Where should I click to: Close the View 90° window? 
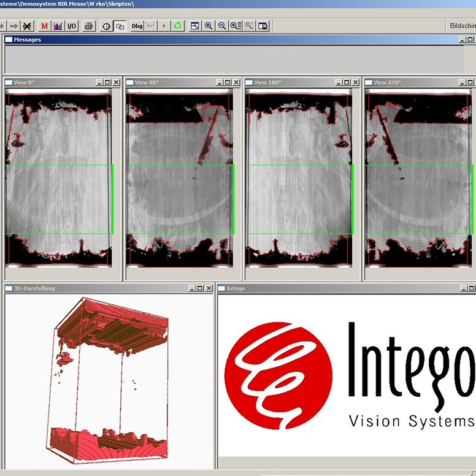pos(236,82)
